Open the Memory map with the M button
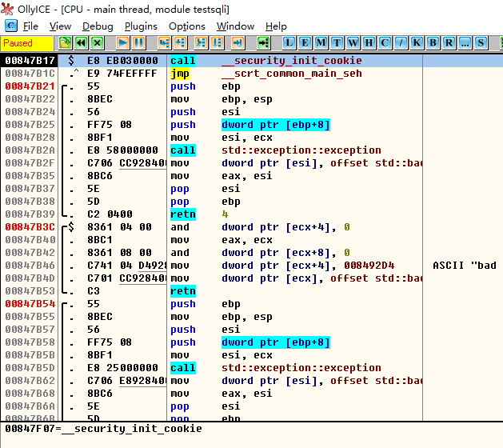Image resolution: width=503 pixels, height=448 pixels. (321, 42)
